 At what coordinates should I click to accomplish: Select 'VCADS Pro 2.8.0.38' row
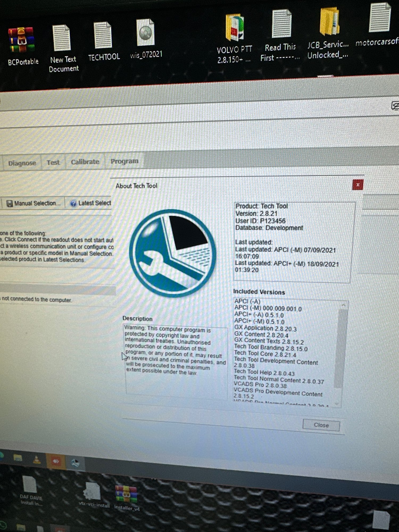pyautogui.click(x=260, y=385)
